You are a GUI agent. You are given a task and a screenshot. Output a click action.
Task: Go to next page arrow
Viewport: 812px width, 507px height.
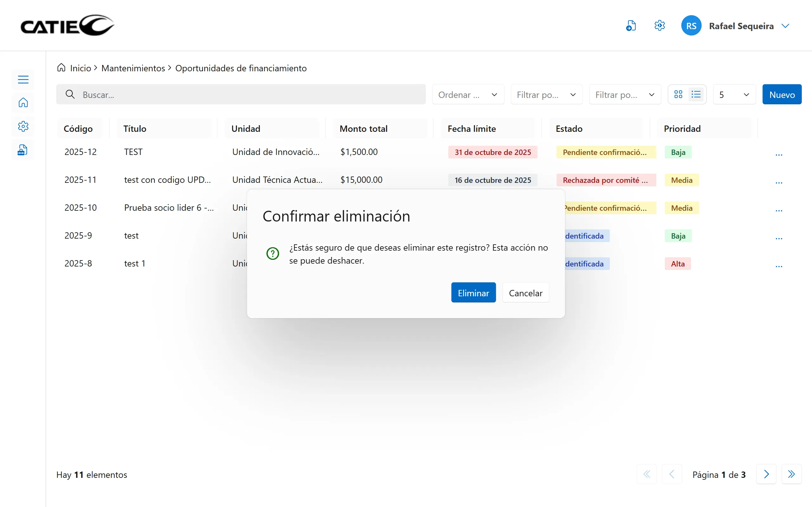coord(766,474)
